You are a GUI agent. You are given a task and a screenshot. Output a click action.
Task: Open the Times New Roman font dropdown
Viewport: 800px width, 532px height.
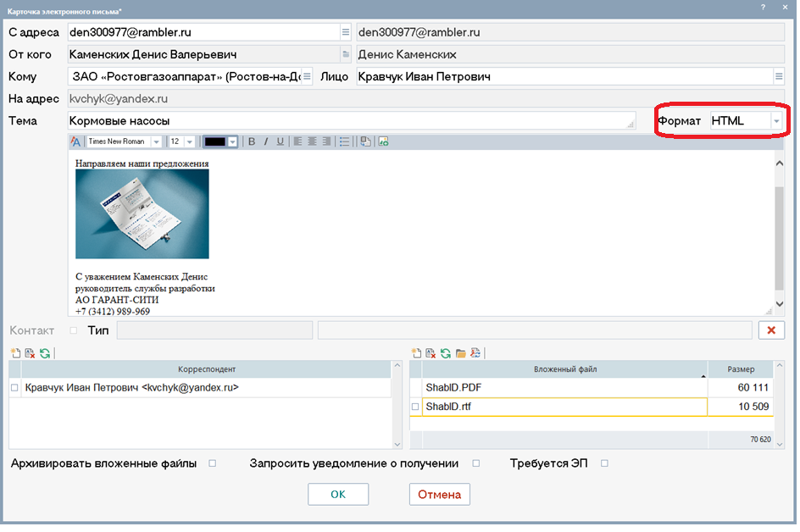157,141
